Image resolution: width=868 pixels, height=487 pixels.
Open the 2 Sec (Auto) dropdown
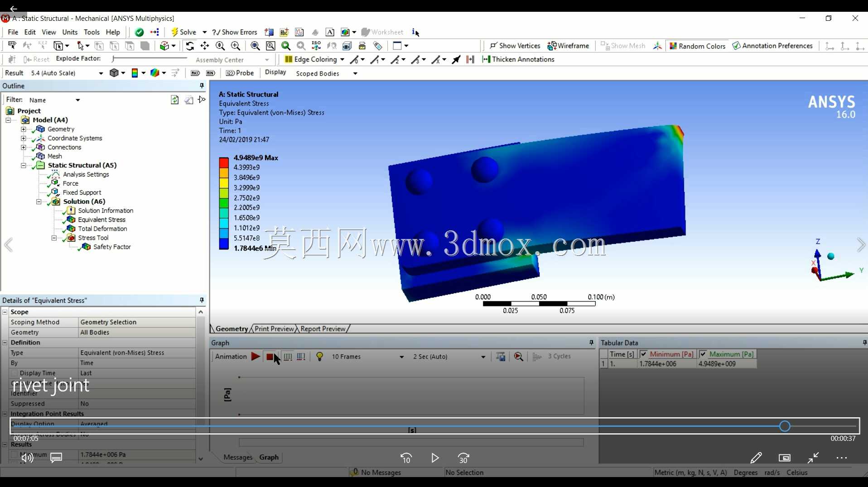pyautogui.click(x=483, y=357)
